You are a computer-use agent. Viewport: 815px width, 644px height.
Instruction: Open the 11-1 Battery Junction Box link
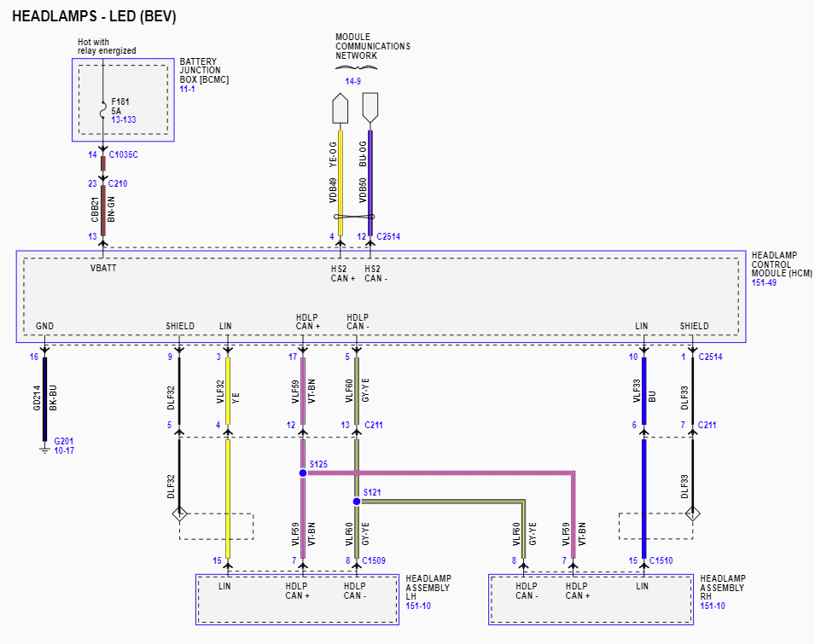tap(187, 90)
